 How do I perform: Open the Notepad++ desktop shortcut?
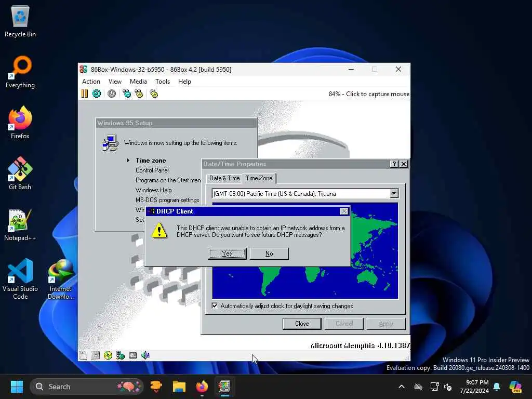point(20,224)
